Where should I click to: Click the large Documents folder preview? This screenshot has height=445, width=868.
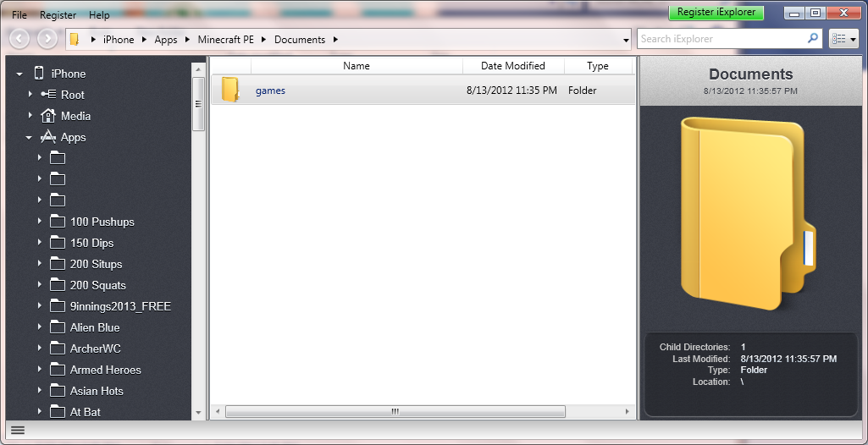[x=748, y=215]
